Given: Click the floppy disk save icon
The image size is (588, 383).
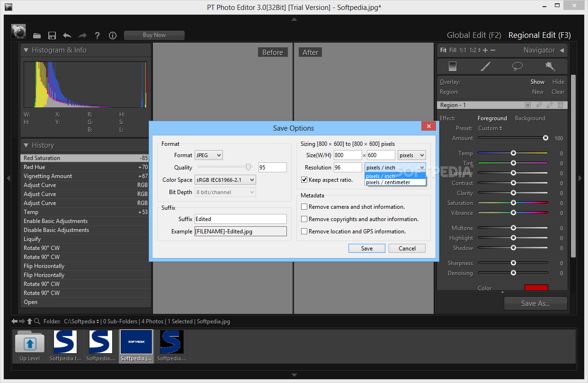Looking at the screenshot, I should [52, 36].
